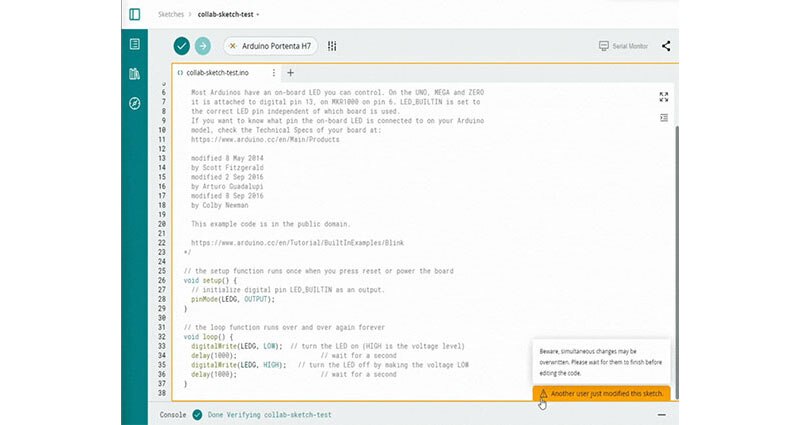Viewport: 800px width, 425px height.
Task: Click line number 25 in gutter
Action: (x=162, y=271)
